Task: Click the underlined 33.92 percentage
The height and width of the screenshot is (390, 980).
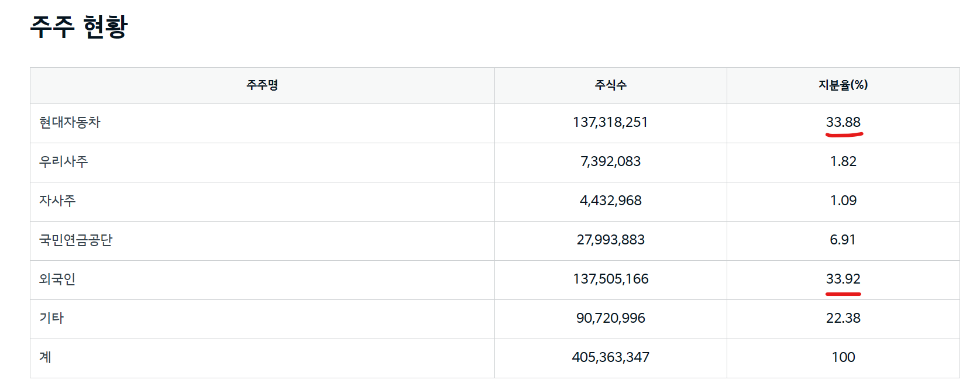Action: coord(843,279)
